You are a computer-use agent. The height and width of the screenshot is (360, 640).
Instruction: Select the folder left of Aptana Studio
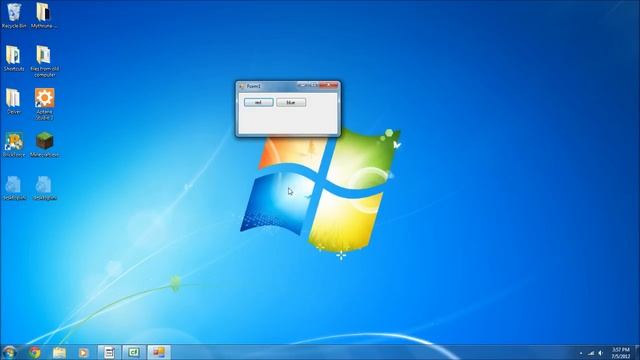click(14, 101)
